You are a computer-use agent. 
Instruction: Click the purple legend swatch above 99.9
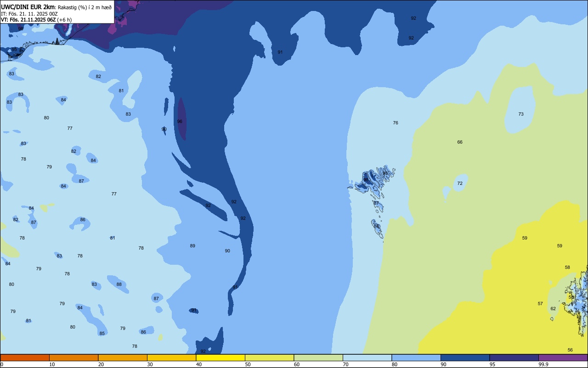coord(563,357)
